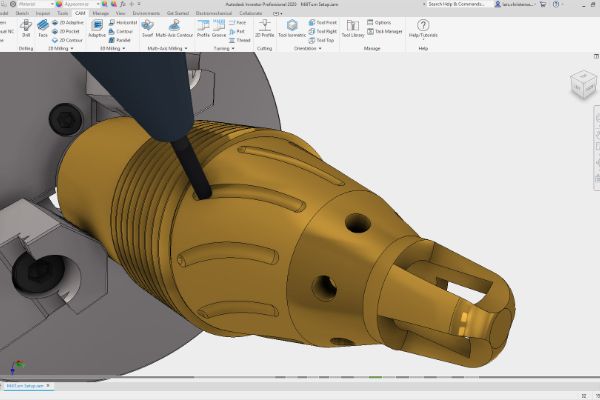Switch to the CAM ribbon tab

coord(80,13)
